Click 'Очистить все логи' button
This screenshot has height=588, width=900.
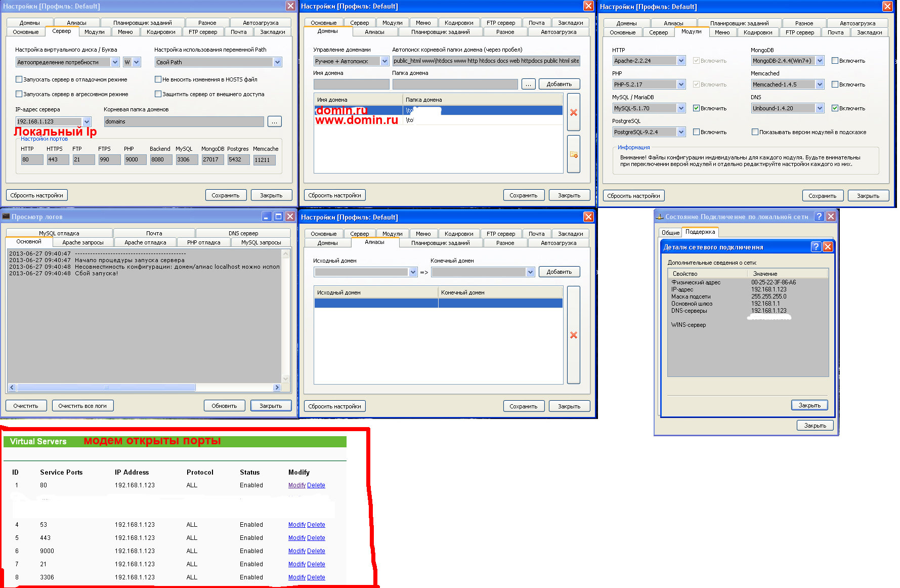pyautogui.click(x=82, y=406)
